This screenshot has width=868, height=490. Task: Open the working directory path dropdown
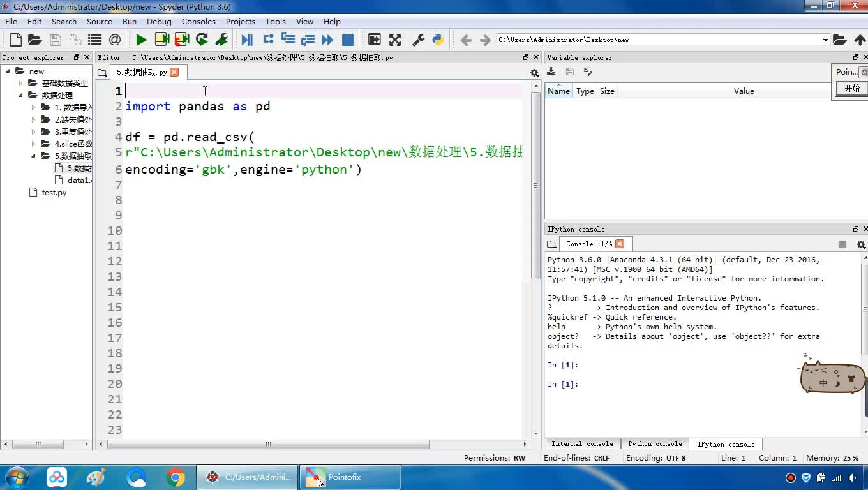[x=825, y=40]
